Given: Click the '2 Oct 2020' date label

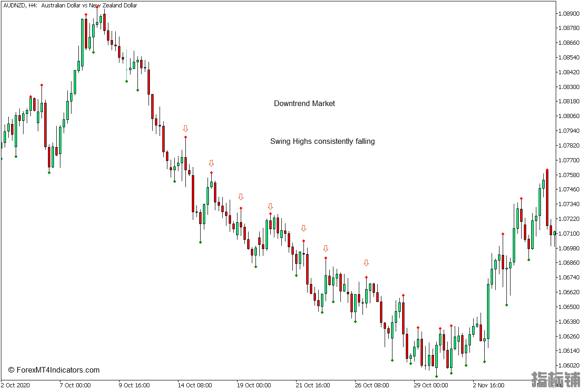Looking at the screenshot, I should pyautogui.click(x=16, y=385).
